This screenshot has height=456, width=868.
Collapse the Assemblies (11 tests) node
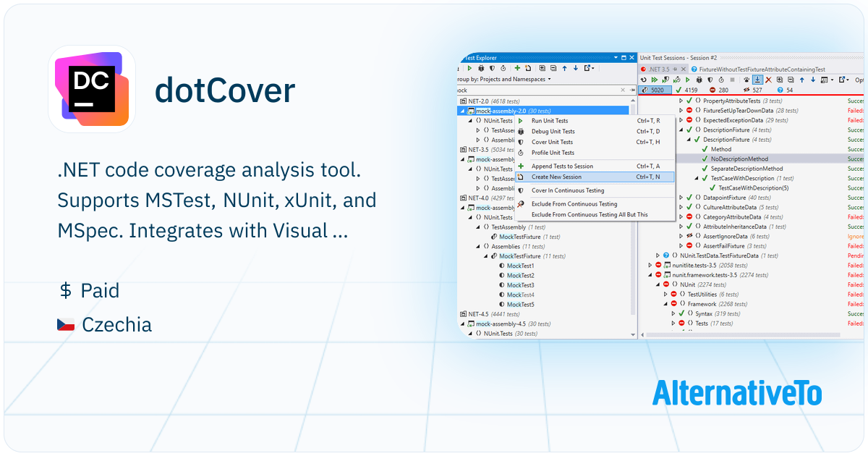point(477,246)
